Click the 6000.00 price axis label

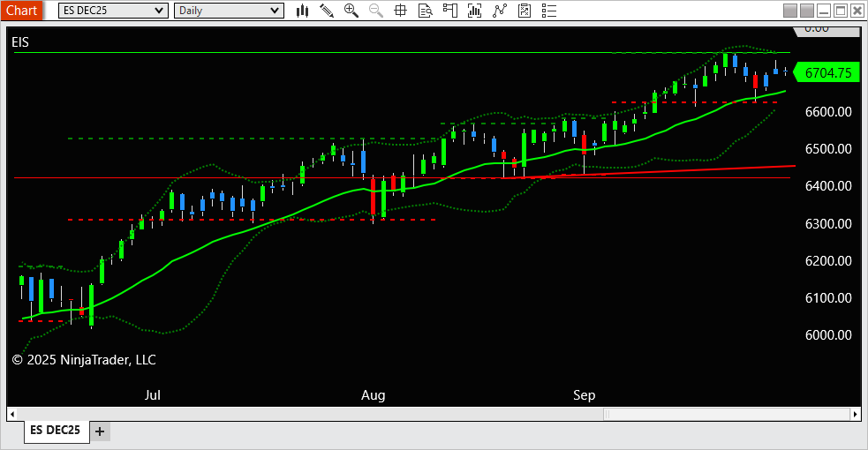click(x=828, y=335)
